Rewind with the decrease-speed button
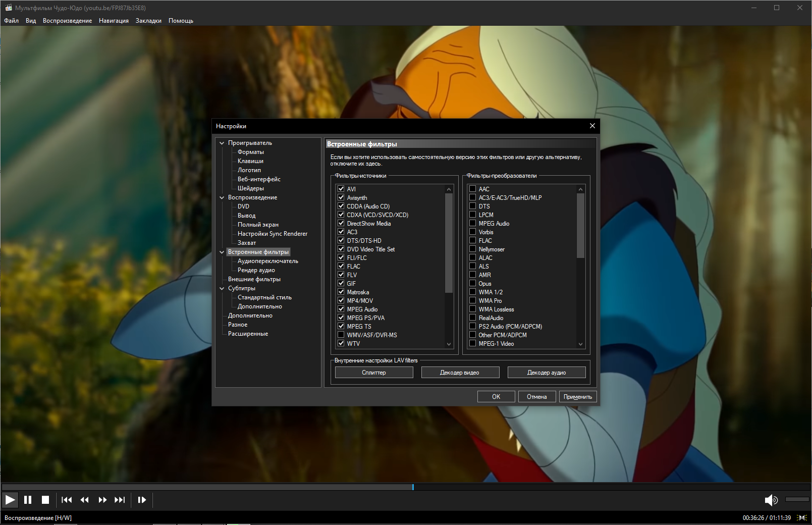812x525 pixels. (x=84, y=500)
